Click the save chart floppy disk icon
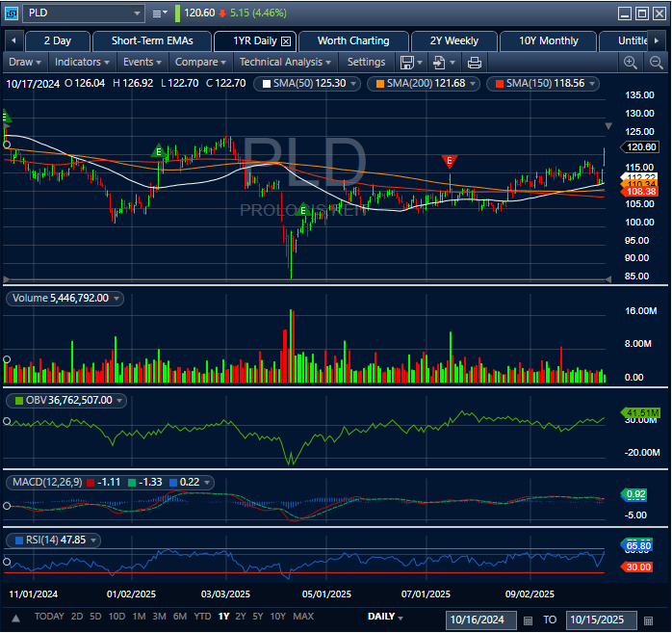This screenshot has height=633, width=672. tap(407, 62)
